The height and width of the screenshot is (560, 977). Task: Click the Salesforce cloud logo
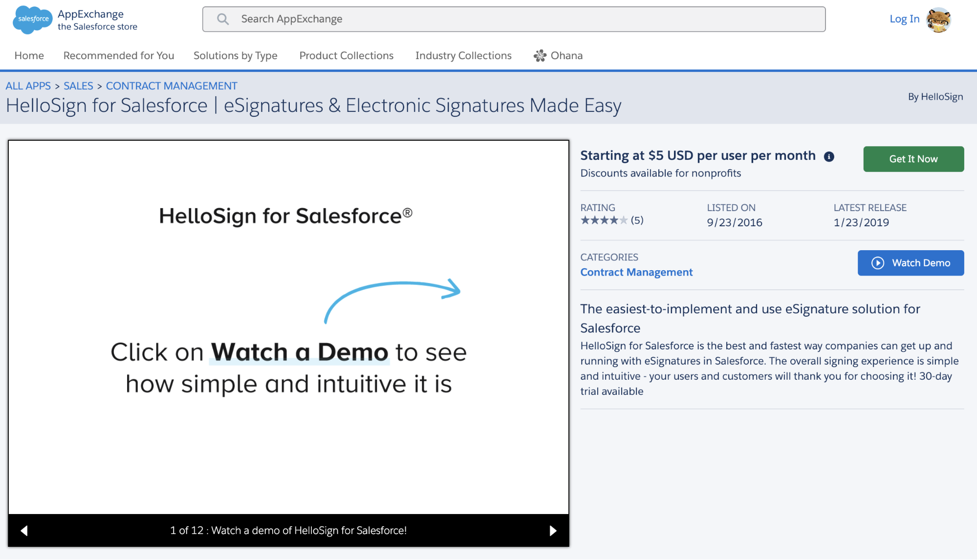32,20
